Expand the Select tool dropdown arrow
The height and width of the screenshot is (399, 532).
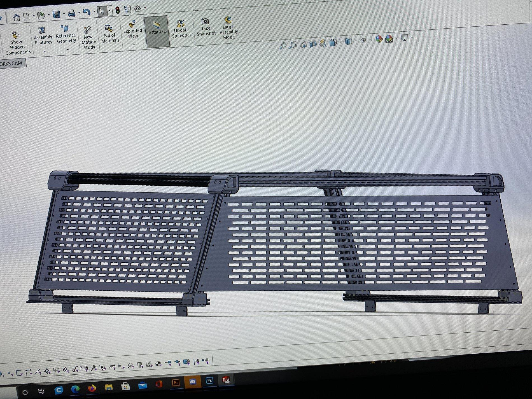(109, 11)
